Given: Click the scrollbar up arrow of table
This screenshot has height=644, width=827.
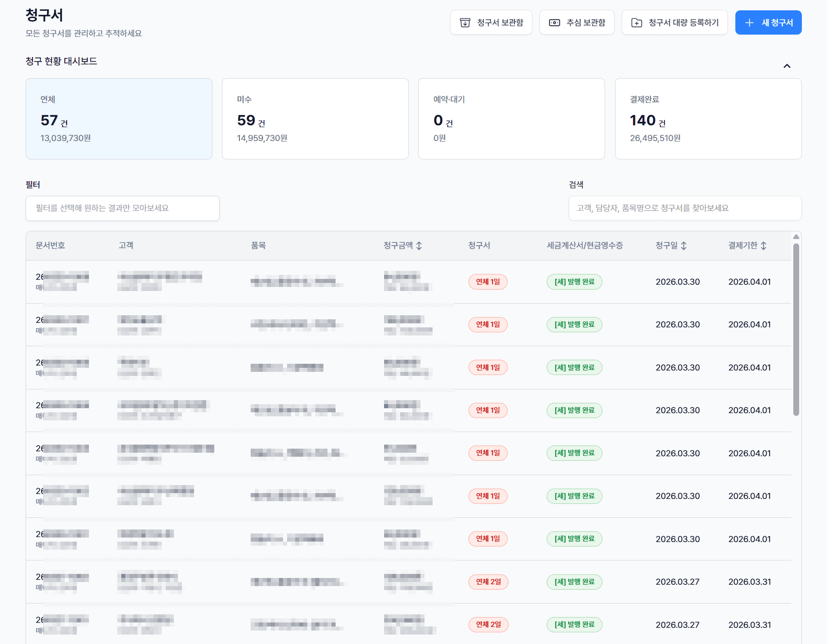Looking at the screenshot, I should 796,237.
